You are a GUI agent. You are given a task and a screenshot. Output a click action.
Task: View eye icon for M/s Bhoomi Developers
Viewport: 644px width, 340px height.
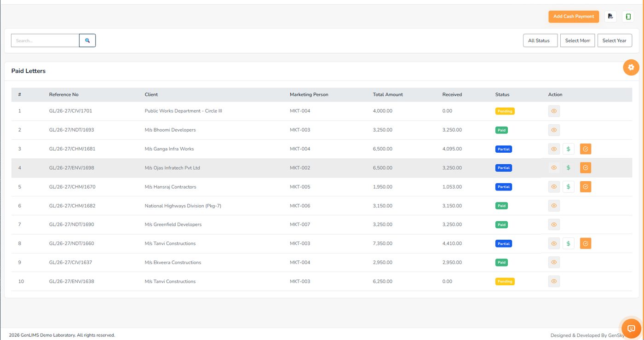point(554,130)
